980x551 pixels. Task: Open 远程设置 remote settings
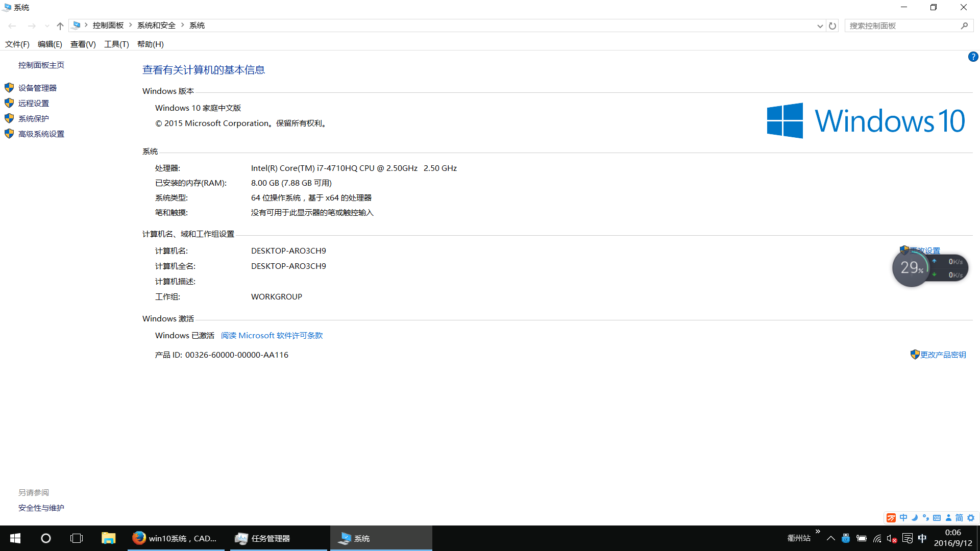pos(34,103)
